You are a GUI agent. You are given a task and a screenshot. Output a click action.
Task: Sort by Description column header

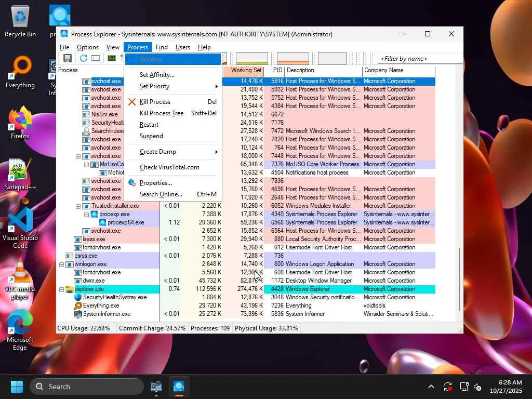tap(323, 70)
